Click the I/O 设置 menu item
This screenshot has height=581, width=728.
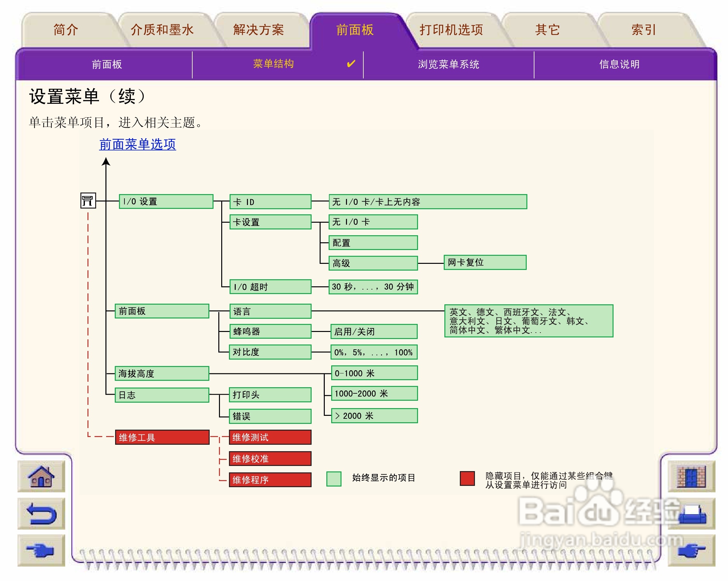coord(166,201)
